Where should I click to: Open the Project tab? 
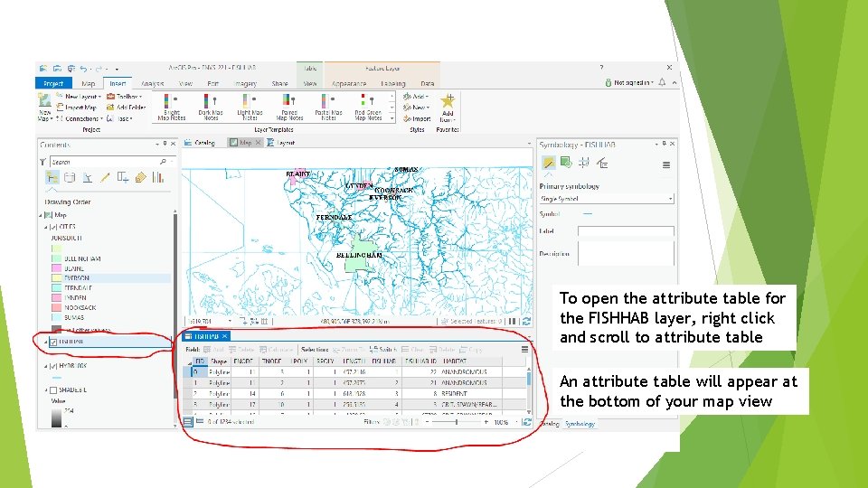53,83
